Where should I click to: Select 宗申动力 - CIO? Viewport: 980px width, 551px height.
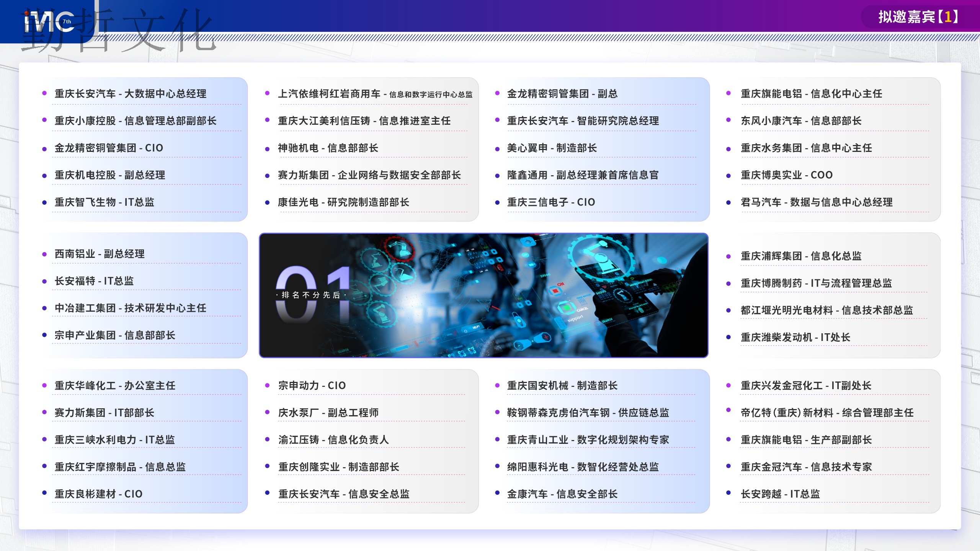click(x=312, y=386)
